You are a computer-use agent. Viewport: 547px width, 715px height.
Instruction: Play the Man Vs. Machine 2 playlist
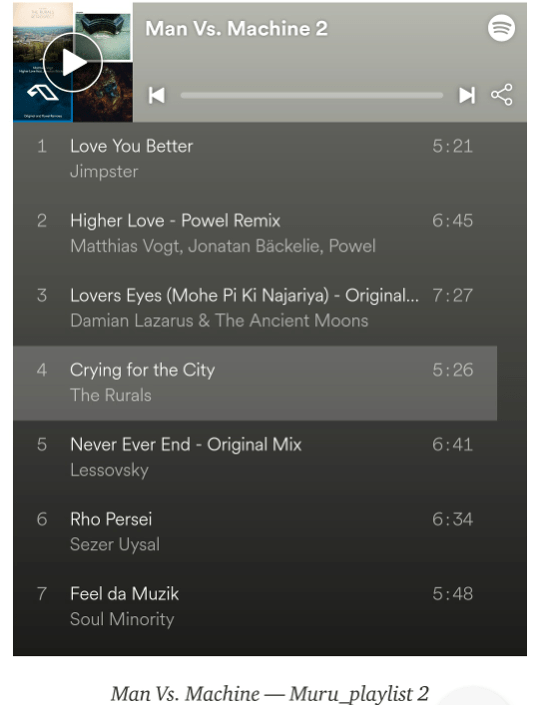point(73,62)
